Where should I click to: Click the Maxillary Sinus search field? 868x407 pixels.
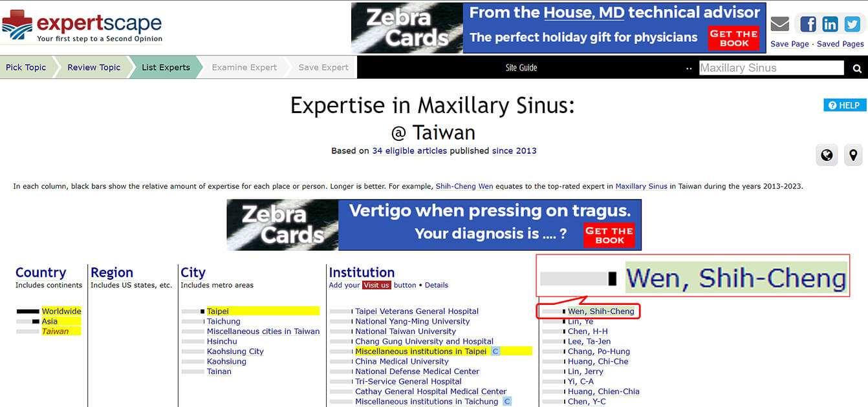coord(771,68)
